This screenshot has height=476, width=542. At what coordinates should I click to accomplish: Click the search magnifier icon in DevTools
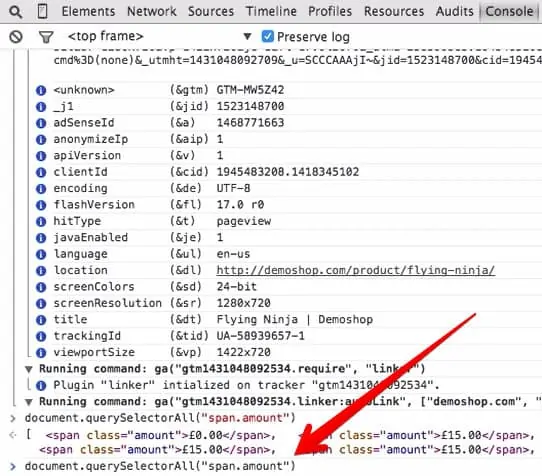[x=16, y=12]
